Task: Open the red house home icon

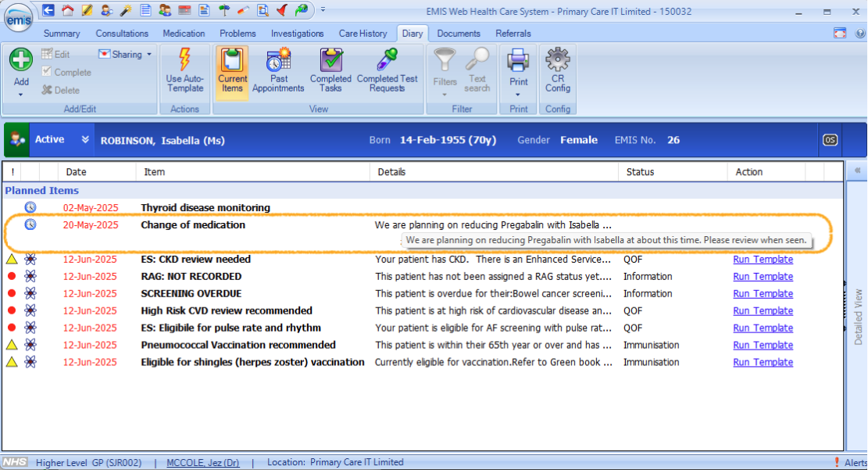Action: [67, 10]
